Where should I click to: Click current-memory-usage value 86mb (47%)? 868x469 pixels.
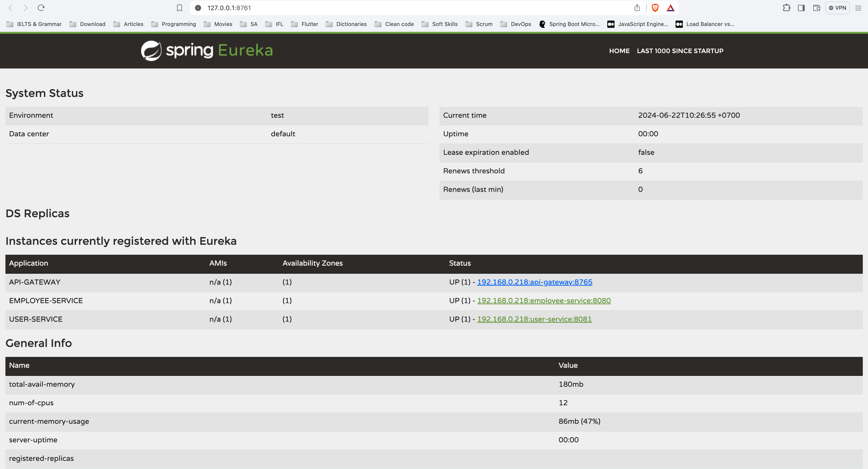click(579, 421)
